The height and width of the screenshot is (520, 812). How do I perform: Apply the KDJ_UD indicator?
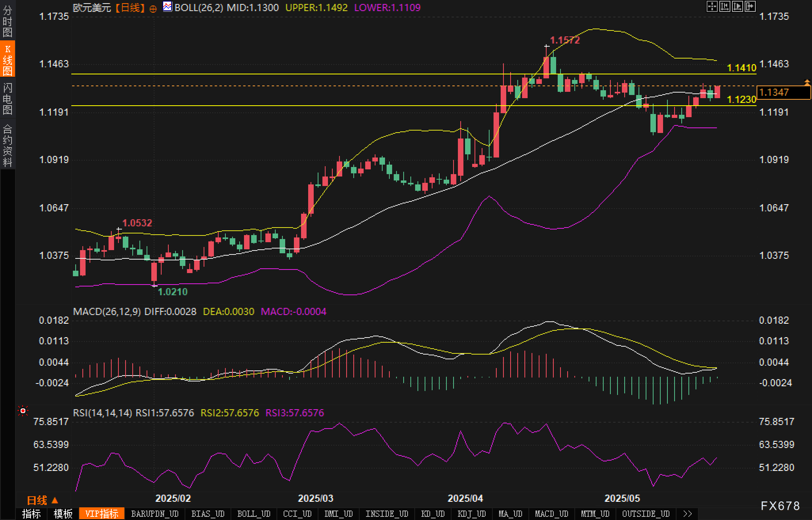pos(471,514)
